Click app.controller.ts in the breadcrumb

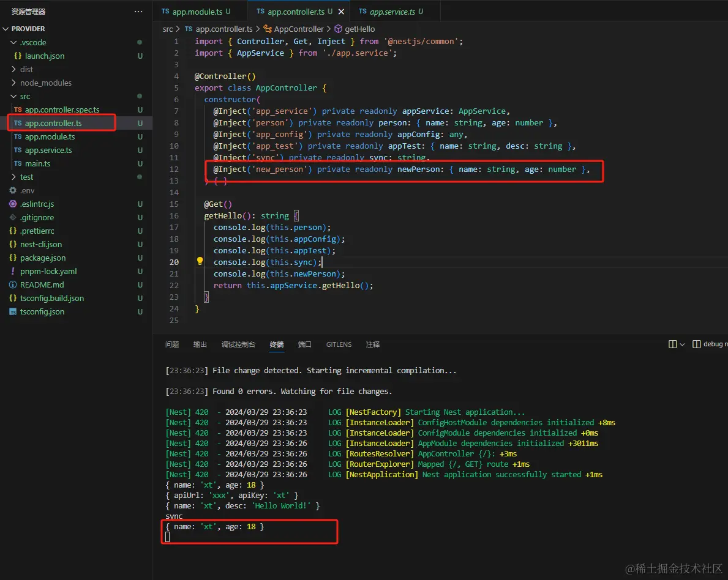coord(223,29)
